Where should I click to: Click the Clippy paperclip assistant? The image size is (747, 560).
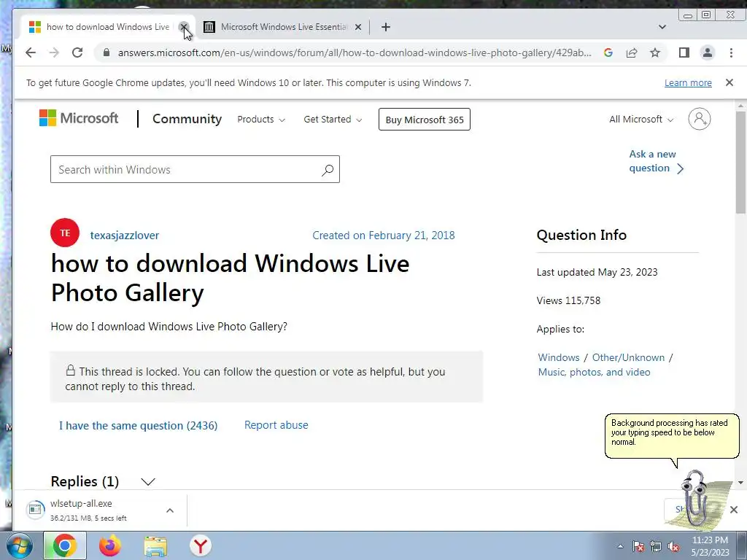695,497
